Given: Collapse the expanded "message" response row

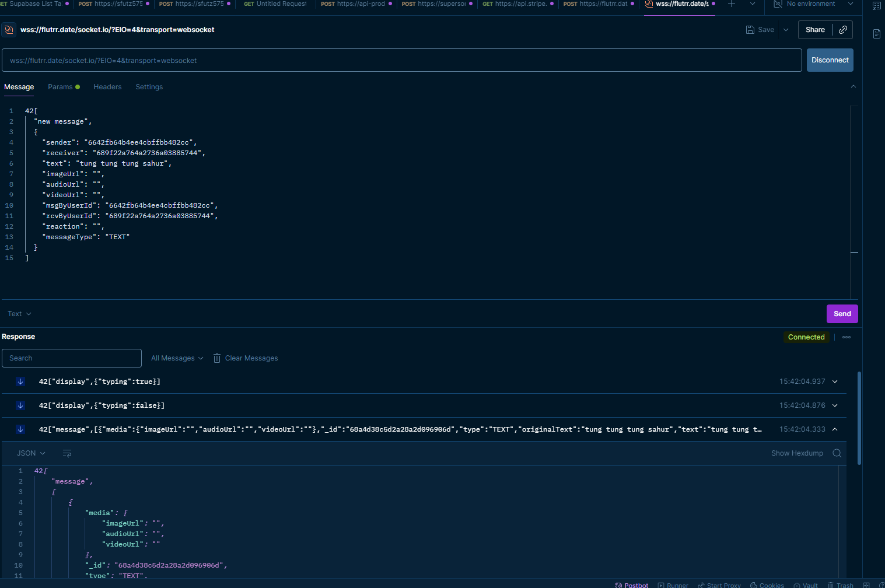Looking at the screenshot, I should pyautogui.click(x=835, y=429).
